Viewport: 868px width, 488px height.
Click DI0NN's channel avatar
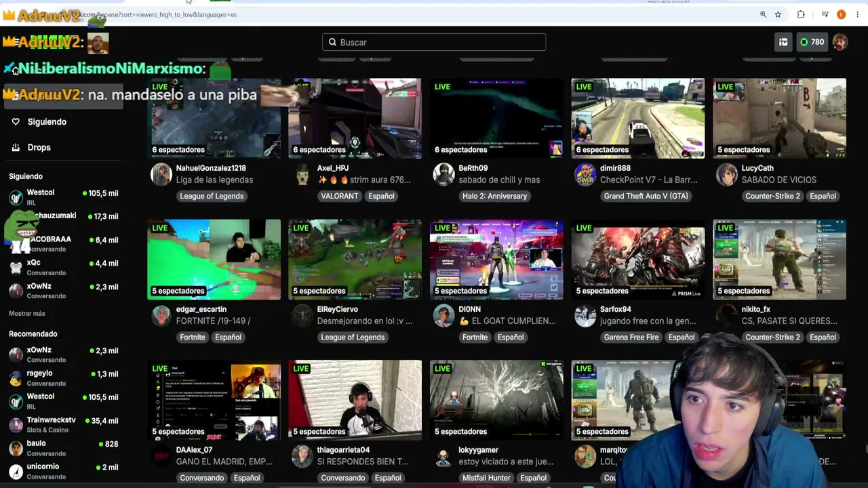coord(444,315)
